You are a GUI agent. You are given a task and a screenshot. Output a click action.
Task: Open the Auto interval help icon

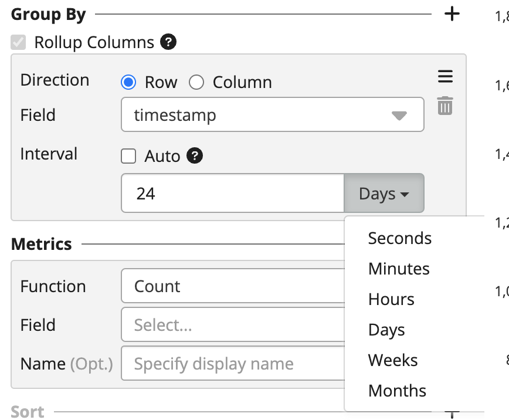(x=195, y=155)
